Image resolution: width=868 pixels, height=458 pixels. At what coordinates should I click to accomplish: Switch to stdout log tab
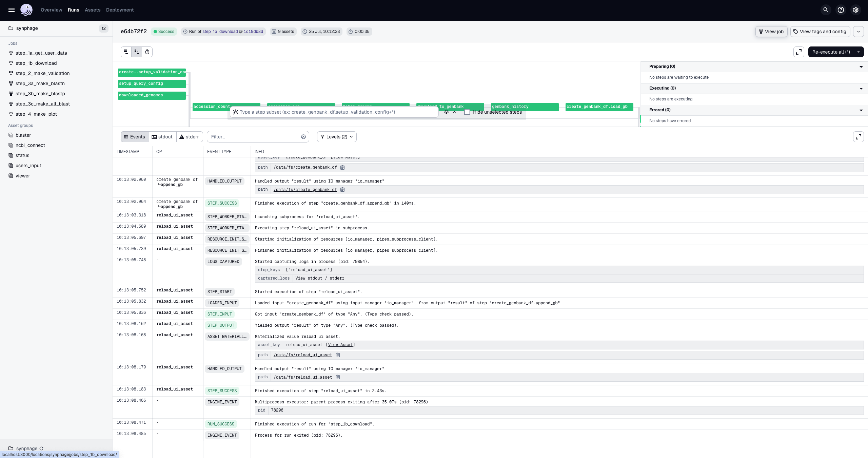click(x=162, y=137)
